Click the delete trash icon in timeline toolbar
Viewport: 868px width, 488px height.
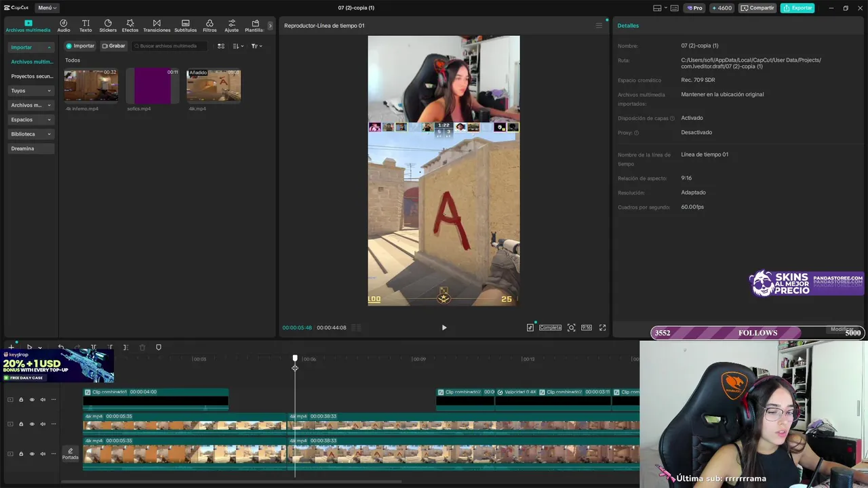click(142, 348)
